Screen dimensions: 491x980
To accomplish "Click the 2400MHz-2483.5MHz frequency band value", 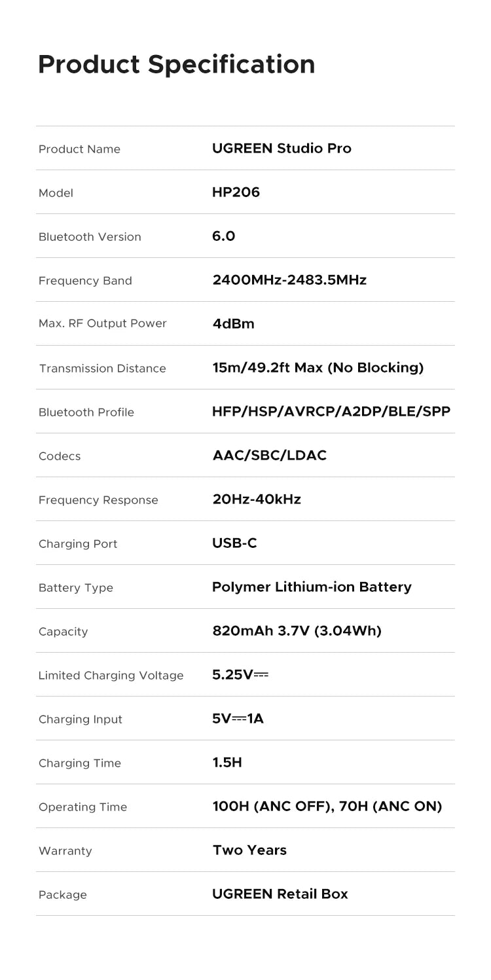I will click(x=289, y=280).
